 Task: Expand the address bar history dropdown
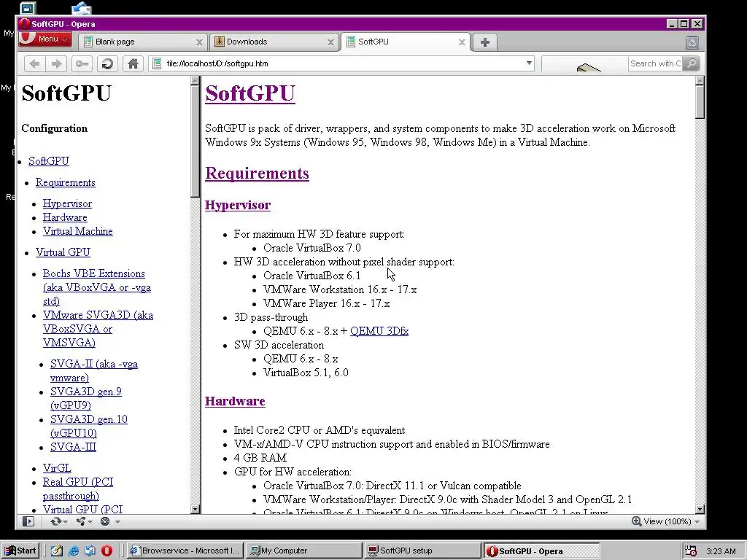[x=529, y=63]
